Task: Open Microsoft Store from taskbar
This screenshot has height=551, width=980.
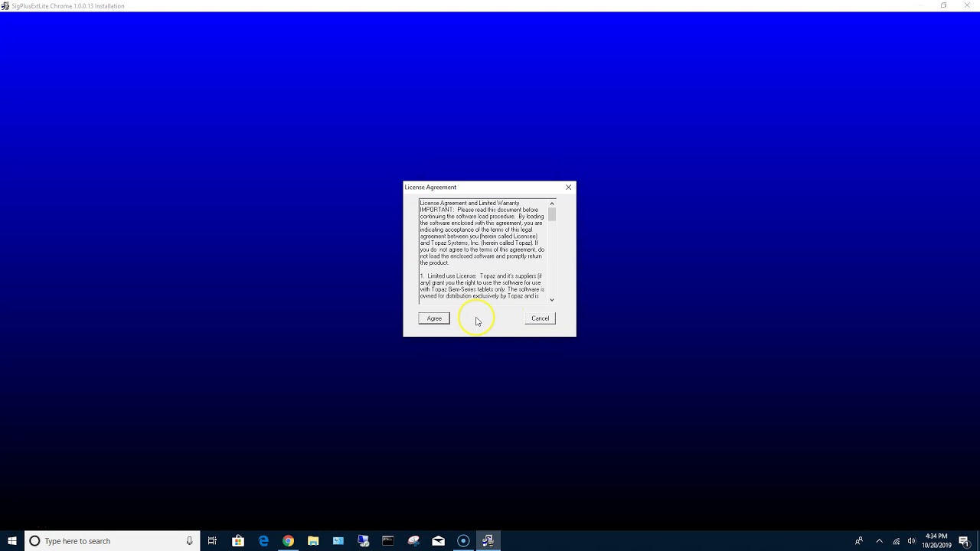Action: [238, 541]
